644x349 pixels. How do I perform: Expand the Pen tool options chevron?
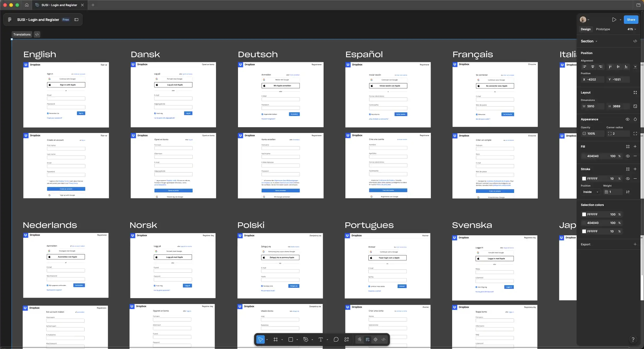[312, 339]
